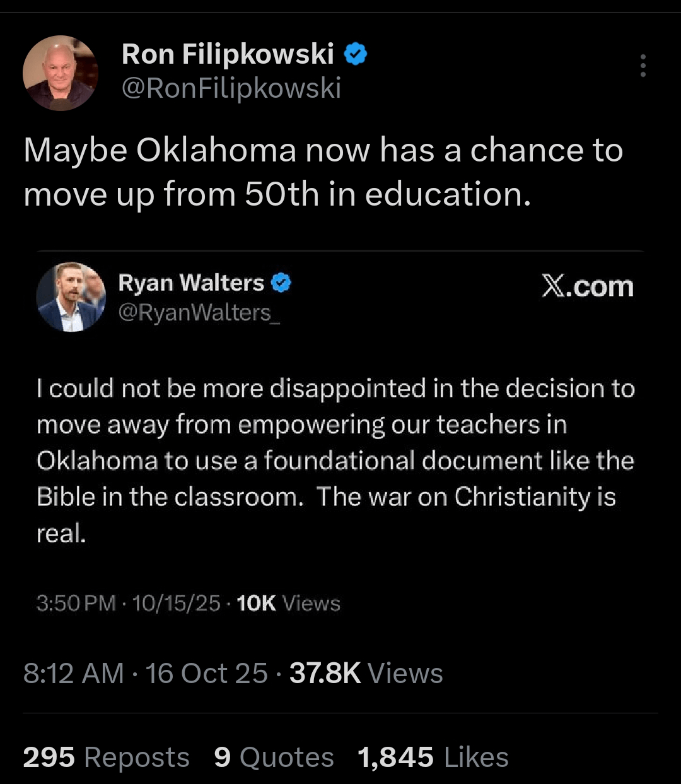Open Ron Filipkowski's profile picture
Screen dimensions: 681x784
pos(61,73)
